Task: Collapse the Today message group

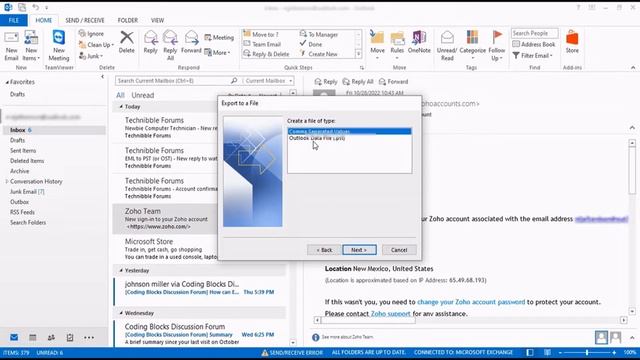Action: [x=121, y=107]
